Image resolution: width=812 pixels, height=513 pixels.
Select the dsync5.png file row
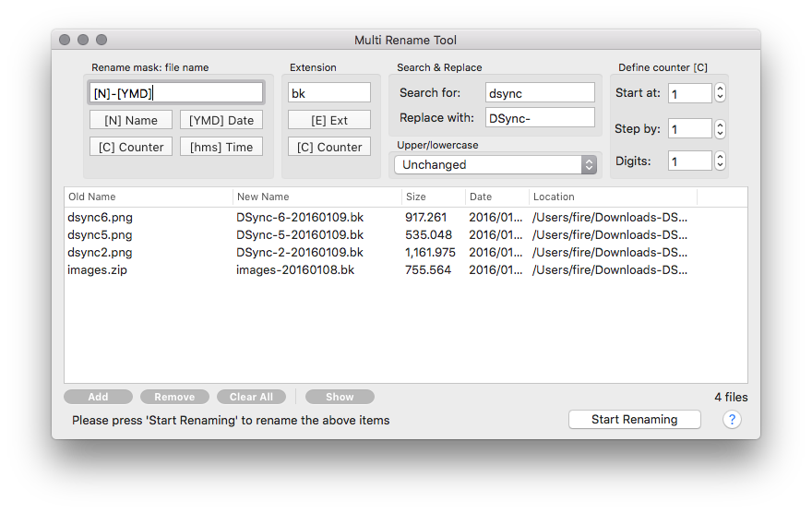point(406,235)
